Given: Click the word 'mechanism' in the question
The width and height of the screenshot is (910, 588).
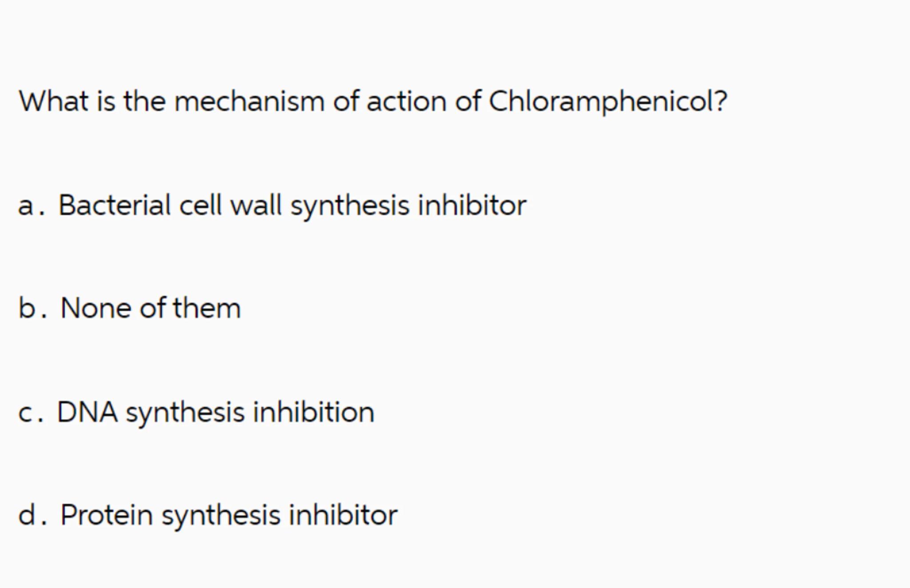Looking at the screenshot, I should pyautogui.click(x=249, y=101).
